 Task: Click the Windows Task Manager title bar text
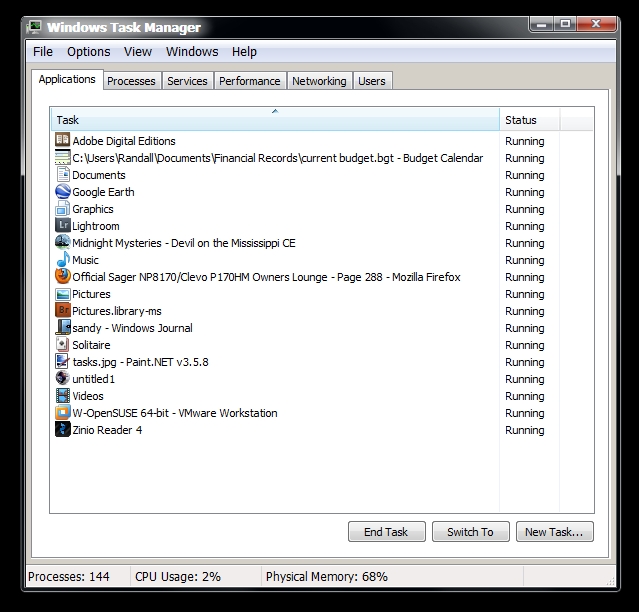124,27
